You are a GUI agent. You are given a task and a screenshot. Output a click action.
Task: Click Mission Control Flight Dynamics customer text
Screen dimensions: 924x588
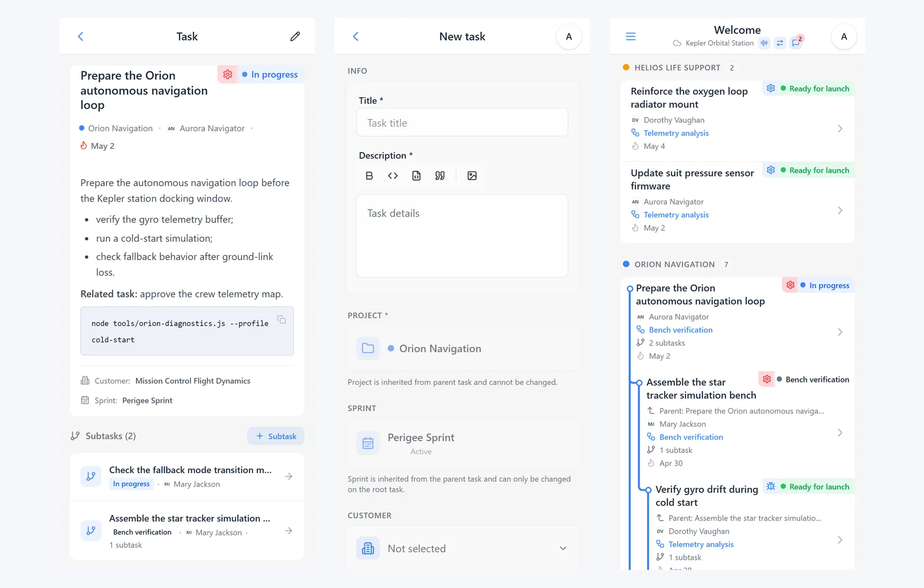click(192, 381)
